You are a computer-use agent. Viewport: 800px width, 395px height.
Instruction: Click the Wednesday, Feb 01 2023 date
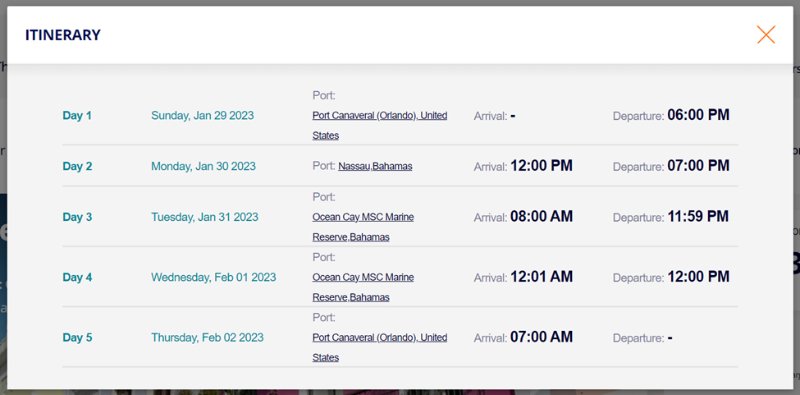214,277
